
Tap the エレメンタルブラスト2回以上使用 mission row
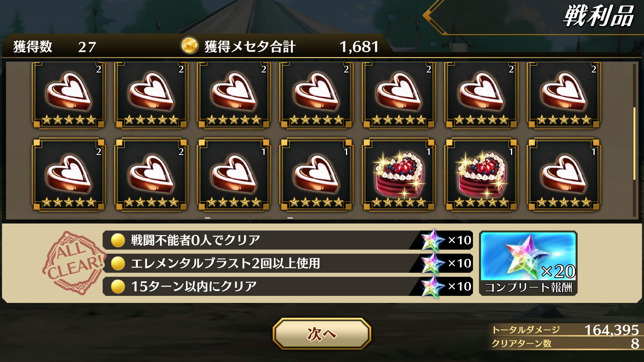click(288, 263)
